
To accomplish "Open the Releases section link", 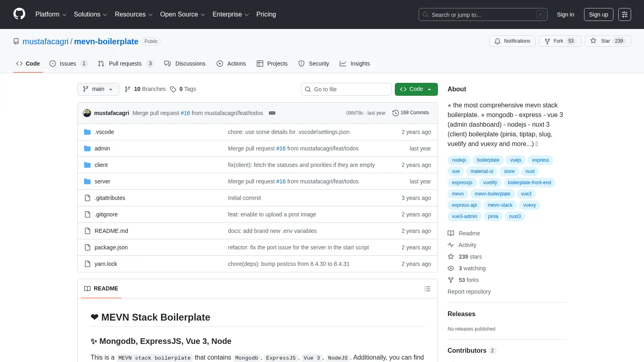I will tap(461, 314).
